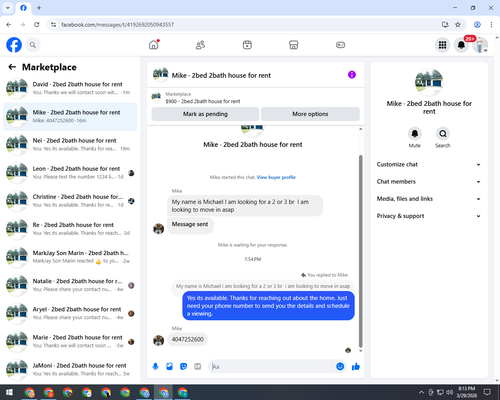Open Chrome profile icon

coord(477,25)
